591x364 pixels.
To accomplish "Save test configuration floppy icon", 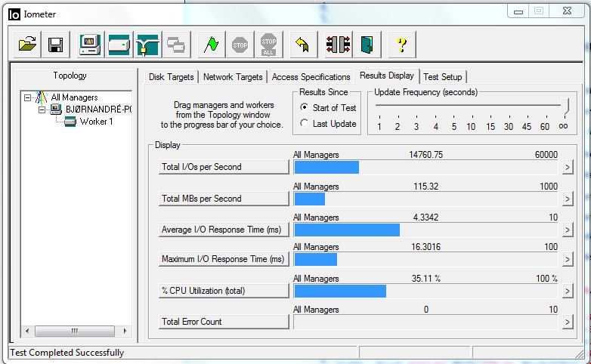I will click(56, 45).
